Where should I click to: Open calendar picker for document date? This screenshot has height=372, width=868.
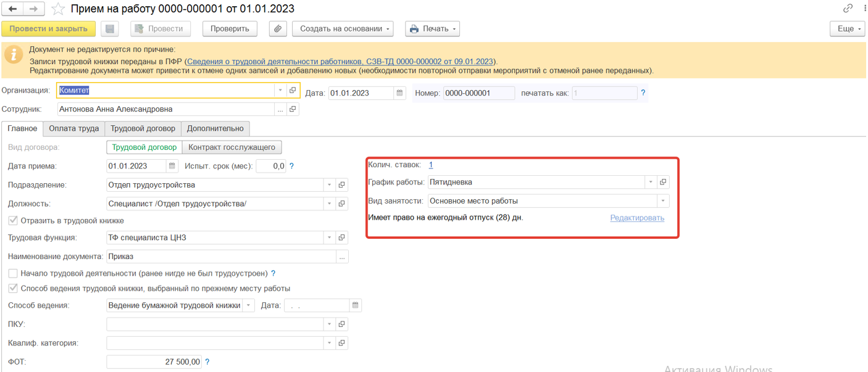399,93
